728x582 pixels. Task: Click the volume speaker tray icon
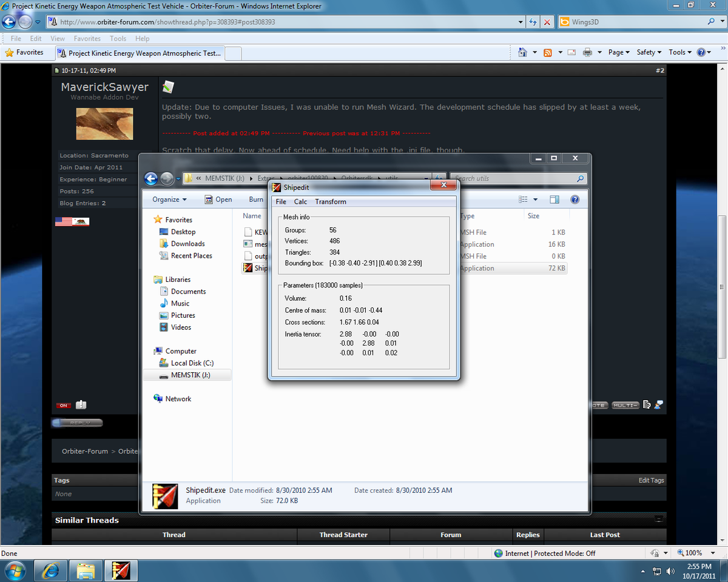coord(670,571)
